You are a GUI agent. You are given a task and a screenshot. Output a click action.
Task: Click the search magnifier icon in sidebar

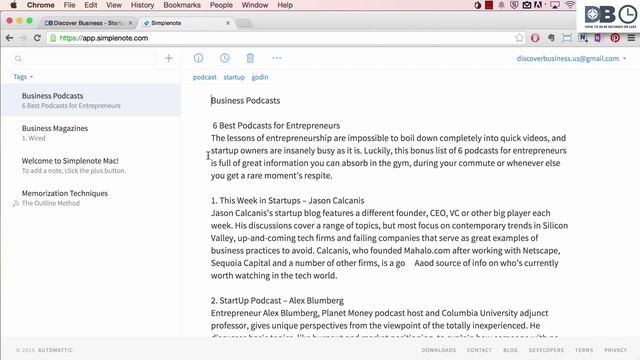point(18,59)
